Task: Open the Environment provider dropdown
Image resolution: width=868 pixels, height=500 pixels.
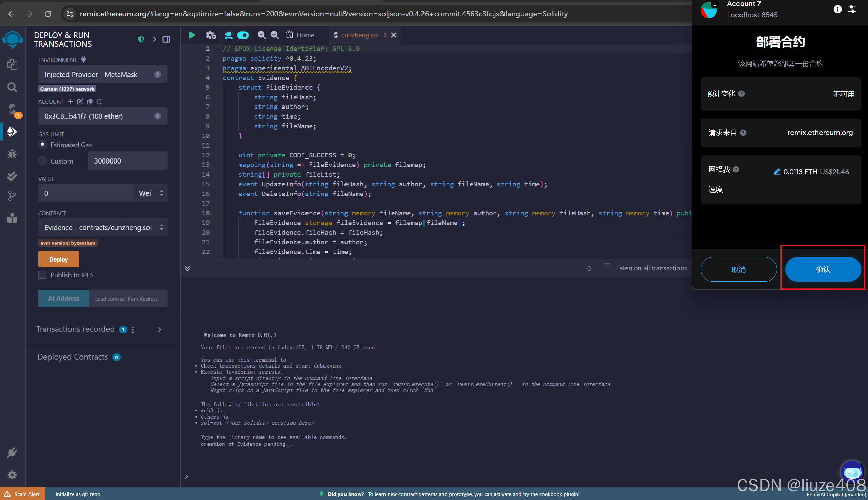Action: pos(103,75)
